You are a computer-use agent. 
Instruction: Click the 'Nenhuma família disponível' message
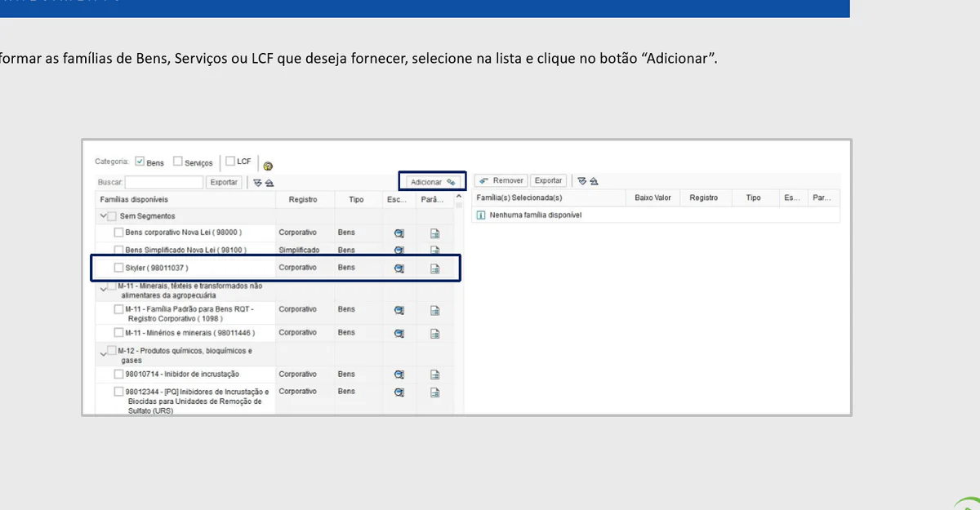point(535,215)
